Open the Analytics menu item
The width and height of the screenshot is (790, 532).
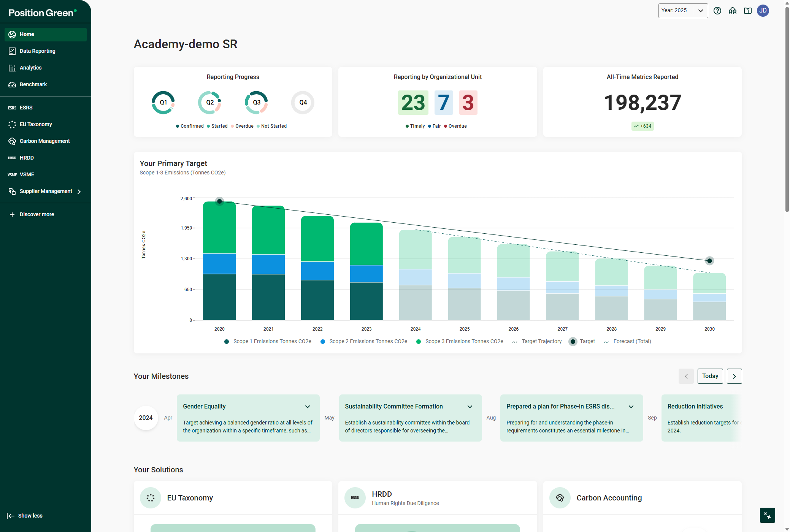click(x=30, y=68)
